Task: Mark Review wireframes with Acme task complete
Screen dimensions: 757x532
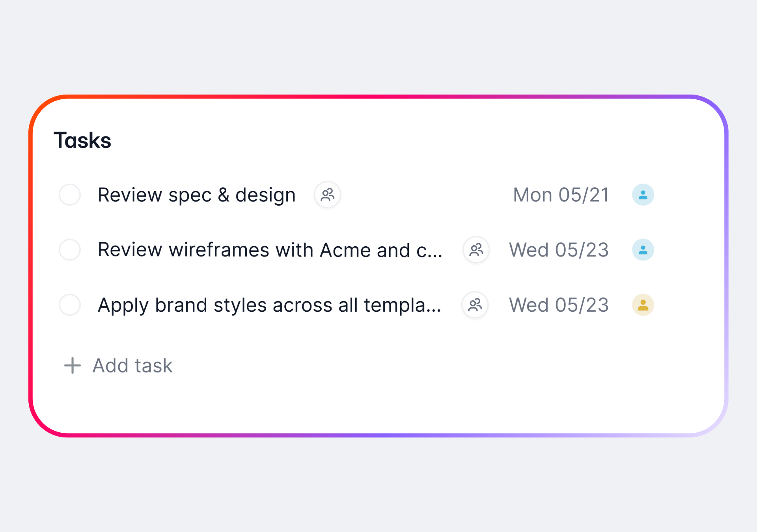Action: [70, 250]
